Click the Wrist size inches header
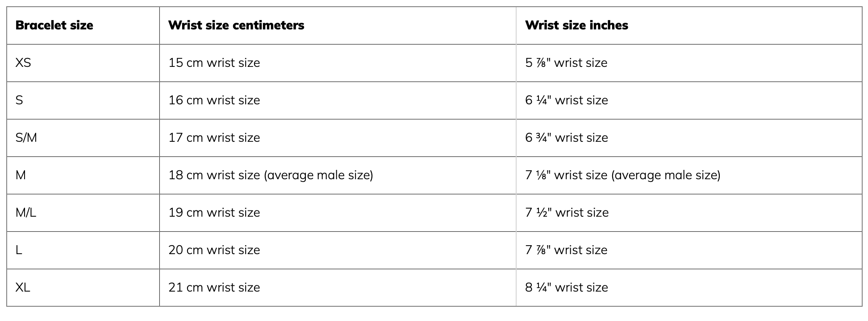Image resolution: width=868 pixels, height=321 pixels. [x=576, y=25]
